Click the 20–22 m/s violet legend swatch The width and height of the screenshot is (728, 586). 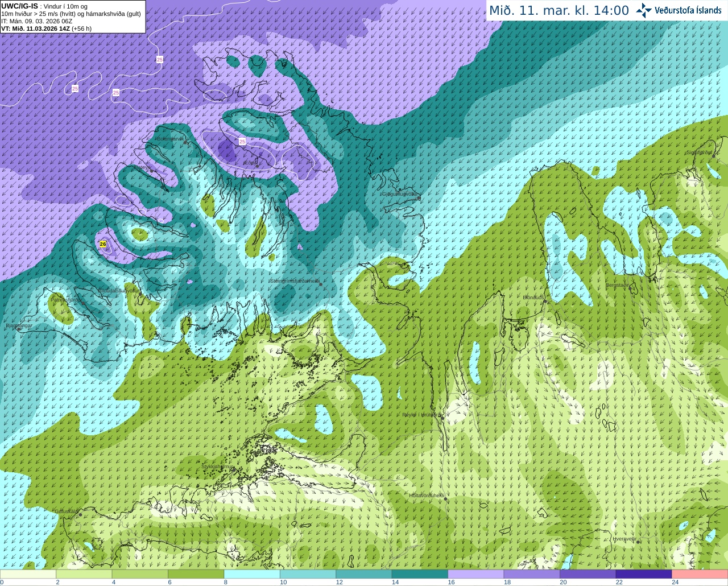click(x=588, y=574)
